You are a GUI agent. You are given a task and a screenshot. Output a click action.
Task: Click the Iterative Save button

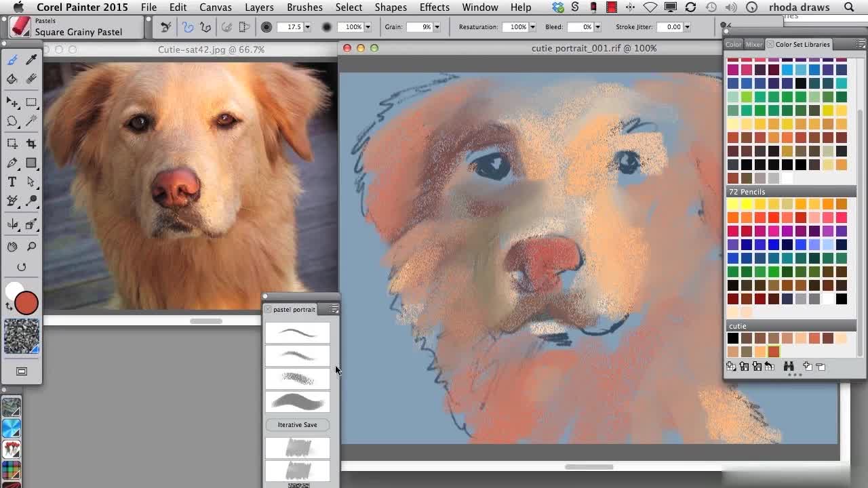(297, 425)
